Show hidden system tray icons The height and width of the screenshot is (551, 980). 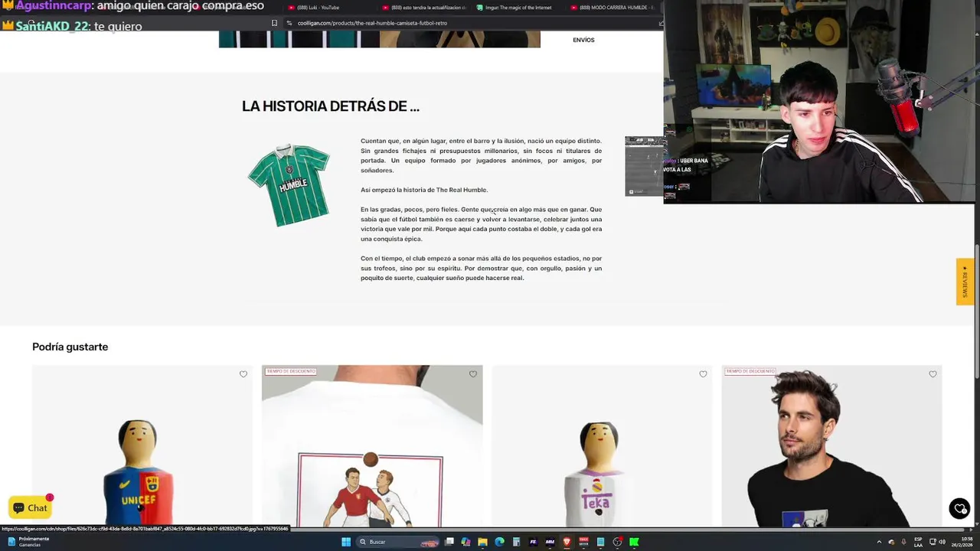coord(879,542)
